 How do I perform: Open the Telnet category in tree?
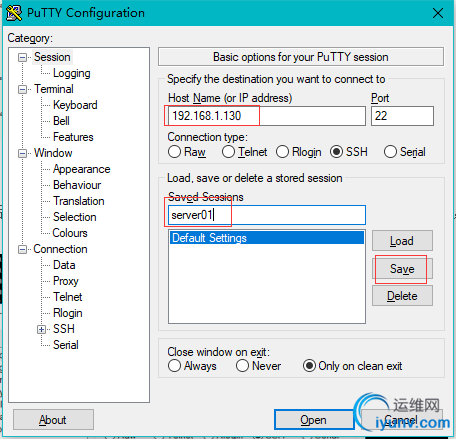point(68,297)
